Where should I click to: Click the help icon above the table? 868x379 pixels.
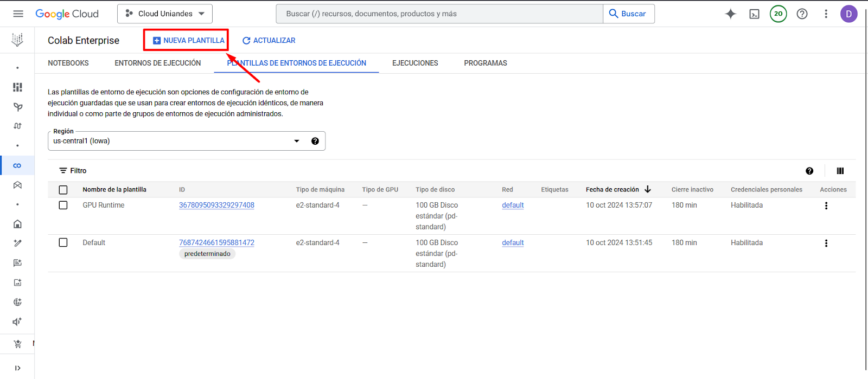click(x=809, y=171)
